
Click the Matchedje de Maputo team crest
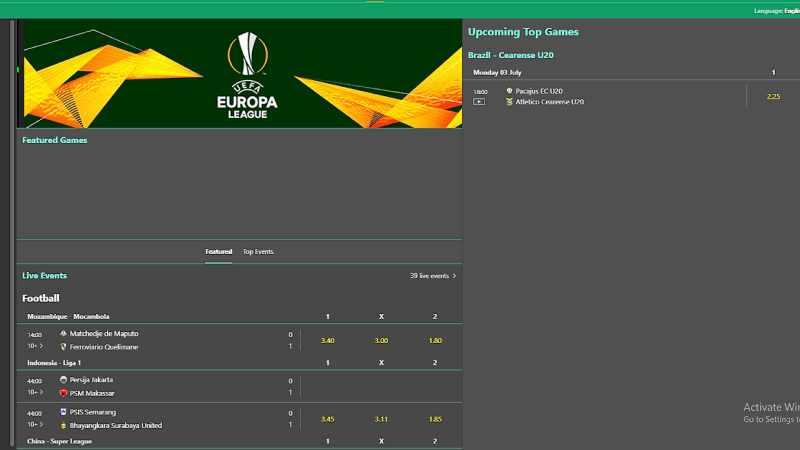[63, 333]
